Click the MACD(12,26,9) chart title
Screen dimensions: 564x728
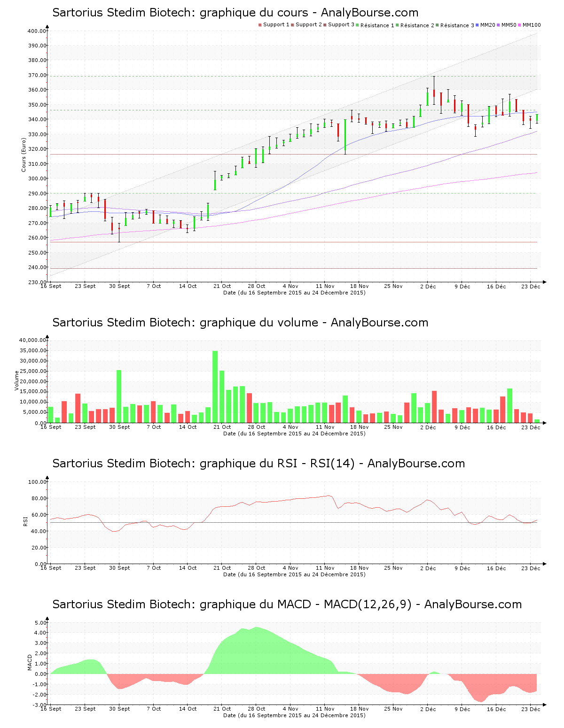(287, 604)
